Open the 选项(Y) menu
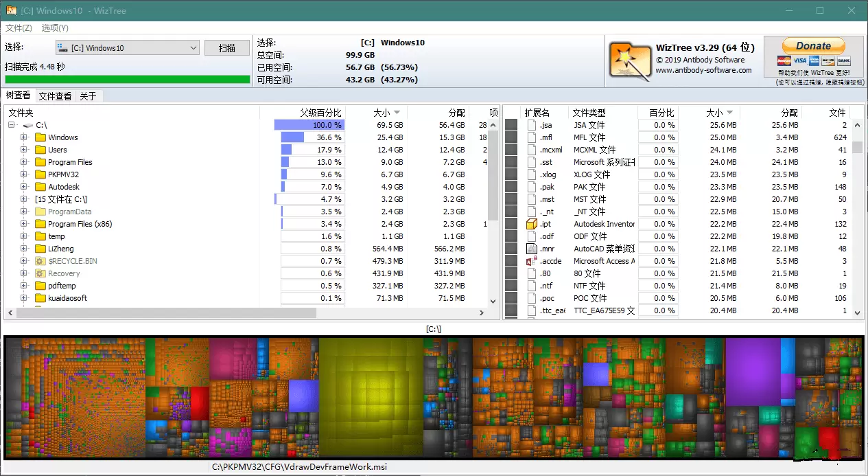This screenshot has height=476, width=868. click(55, 28)
